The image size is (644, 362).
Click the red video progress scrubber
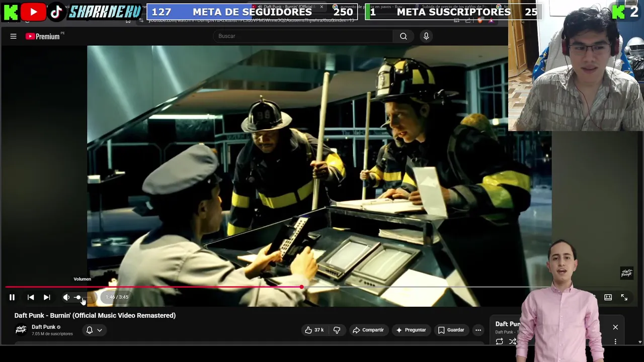[x=301, y=287]
